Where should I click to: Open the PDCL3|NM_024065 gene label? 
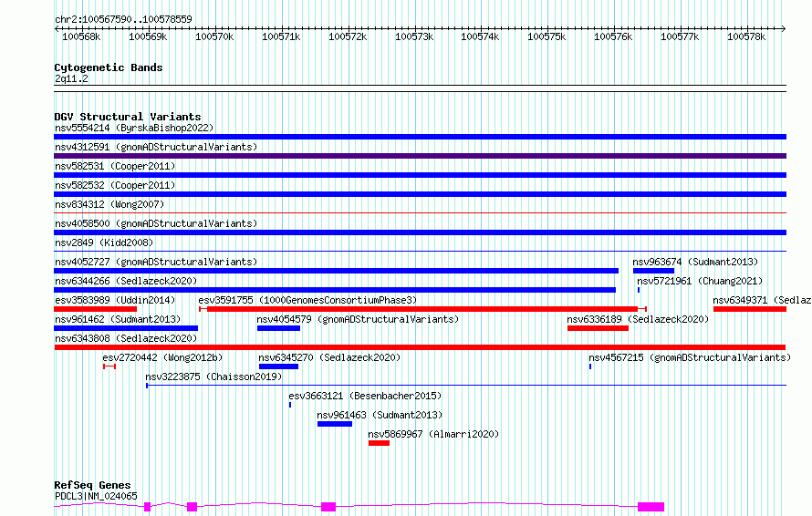point(96,496)
